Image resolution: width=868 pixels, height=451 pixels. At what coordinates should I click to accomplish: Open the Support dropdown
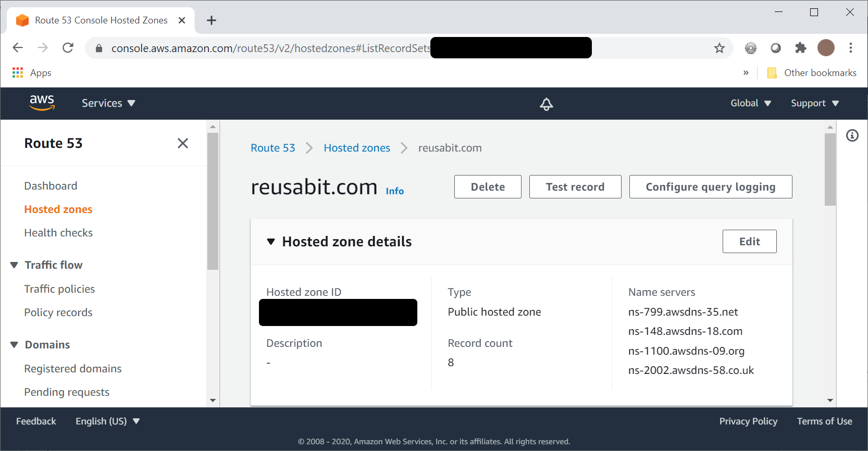click(815, 103)
